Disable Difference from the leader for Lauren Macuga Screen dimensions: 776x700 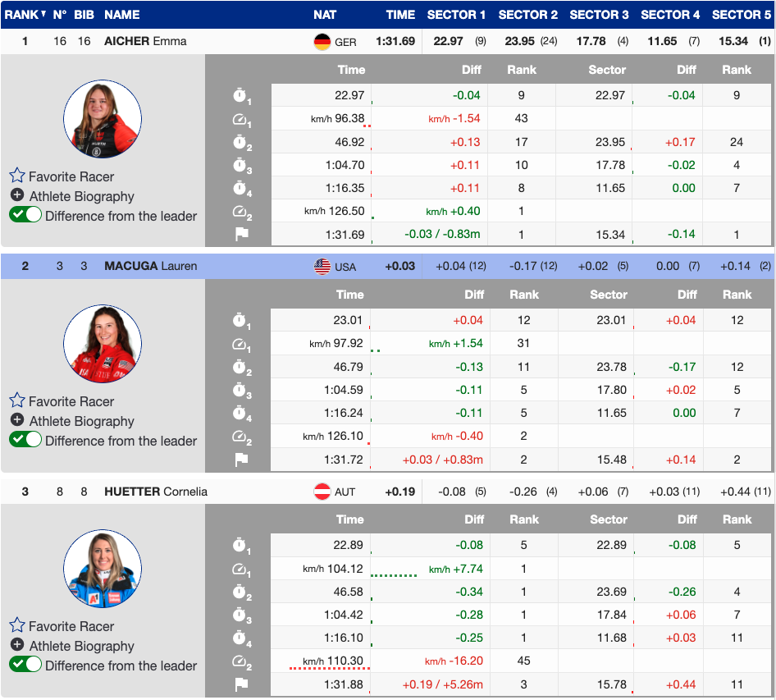(x=25, y=440)
